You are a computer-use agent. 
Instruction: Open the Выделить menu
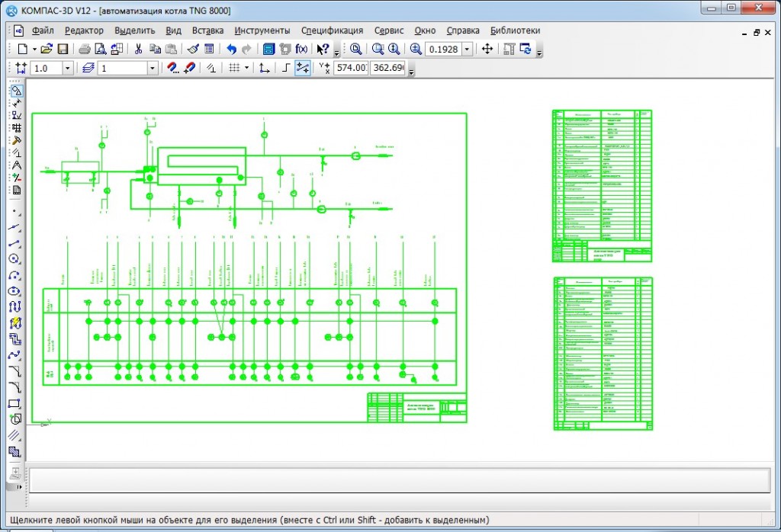click(134, 30)
